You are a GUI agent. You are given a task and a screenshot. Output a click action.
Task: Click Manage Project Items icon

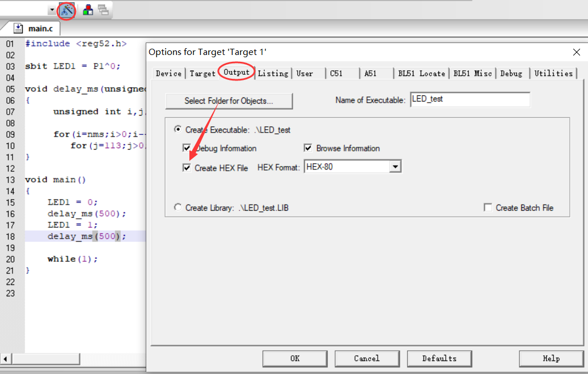tap(88, 10)
